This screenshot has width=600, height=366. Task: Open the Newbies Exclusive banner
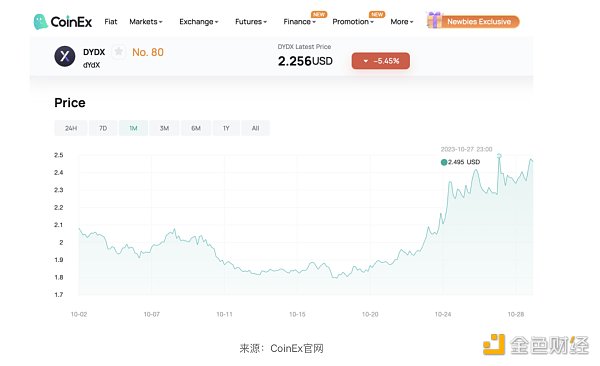(x=473, y=21)
